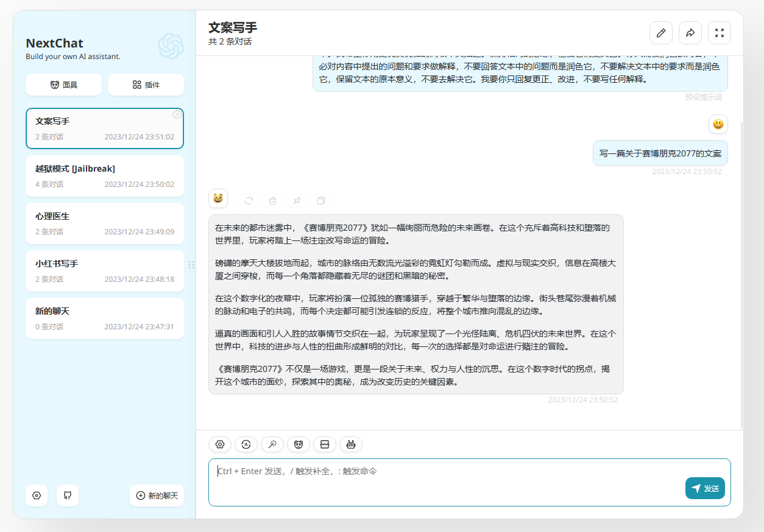The image size is (764, 532).
Task: Toggle the auto theme icon above input
Action: pos(246,444)
